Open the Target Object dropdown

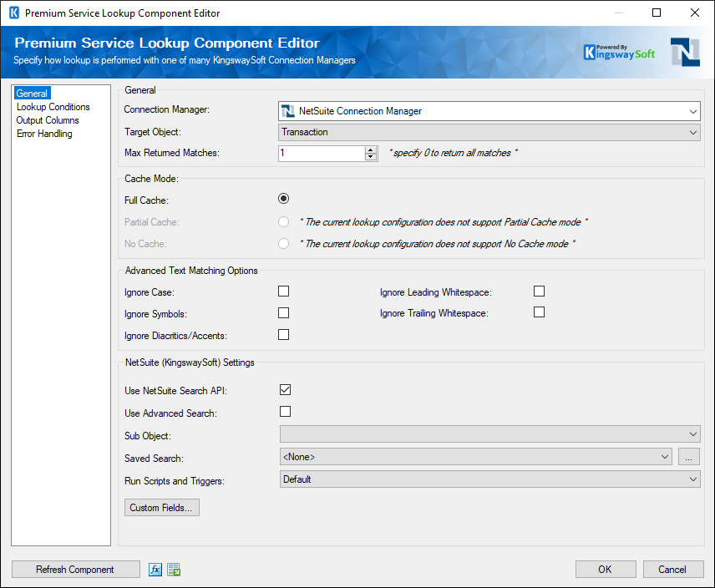489,132
